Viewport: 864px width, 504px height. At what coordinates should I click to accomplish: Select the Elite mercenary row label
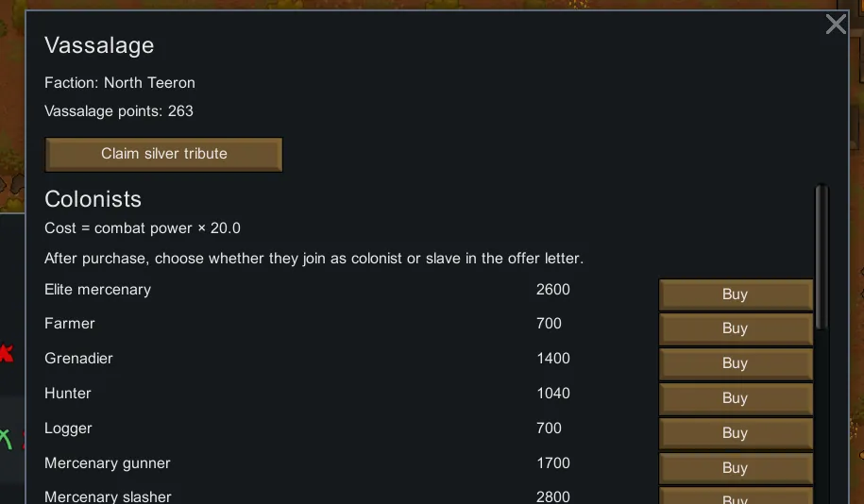tap(97, 290)
